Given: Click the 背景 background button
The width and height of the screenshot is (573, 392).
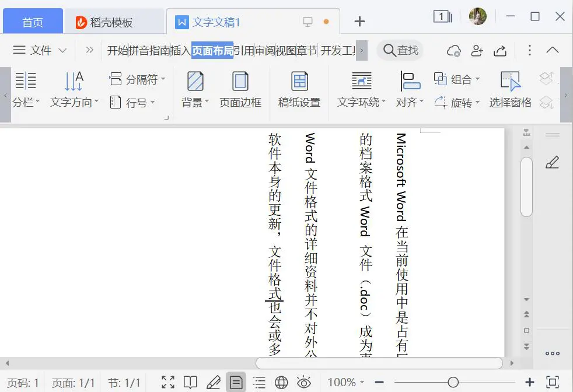Looking at the screenshot, I should click(194, 89).
